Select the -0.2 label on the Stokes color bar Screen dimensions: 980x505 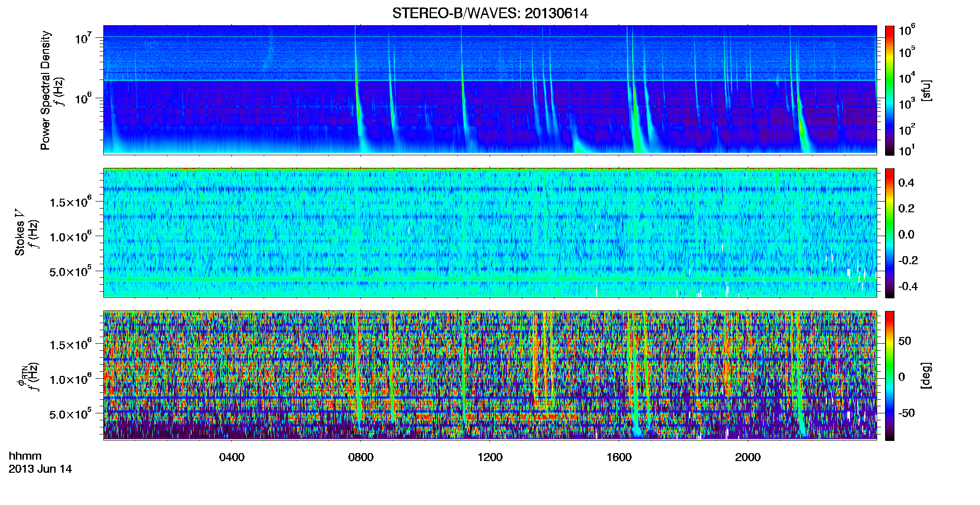pyautogui.click(x=908, y=260)
